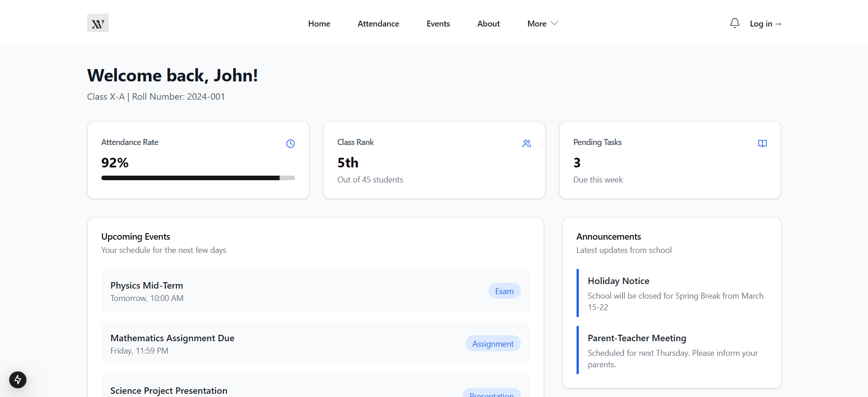Image resolution: width=868 pixels, height=397 pixels.
Task: Open the Physics Mid-Term event
Action: pos(147,286)
